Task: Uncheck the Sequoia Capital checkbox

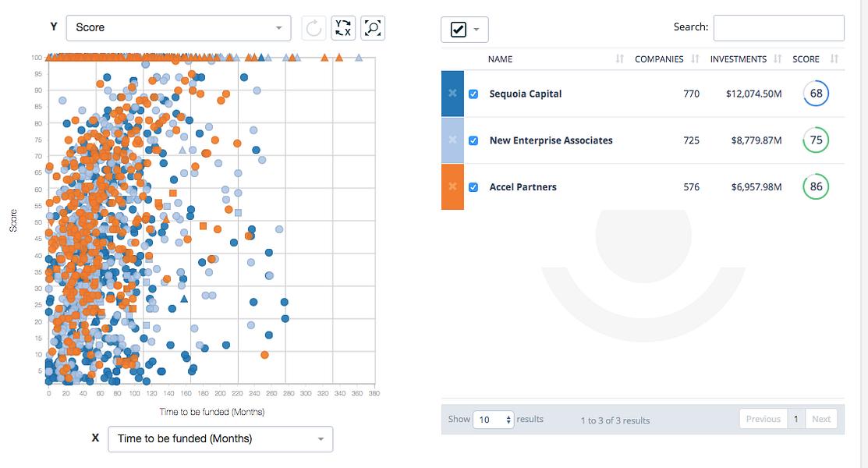Action: coord(473,94)
